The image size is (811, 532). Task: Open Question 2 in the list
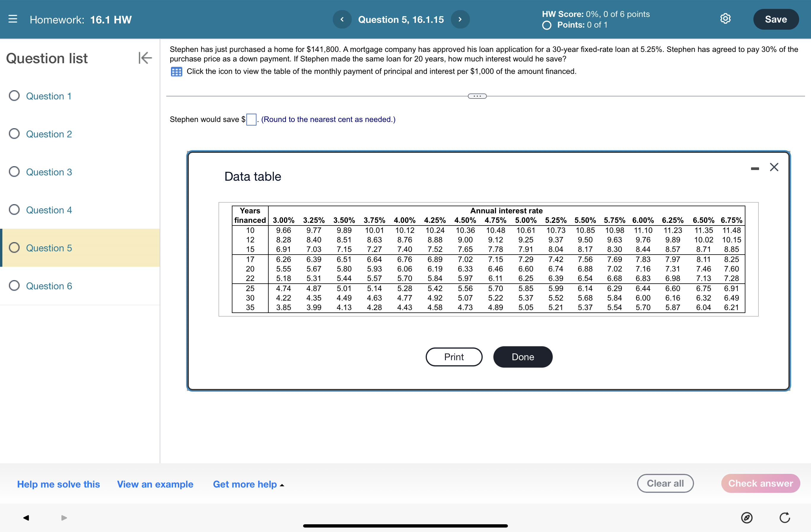coord(49,134)
